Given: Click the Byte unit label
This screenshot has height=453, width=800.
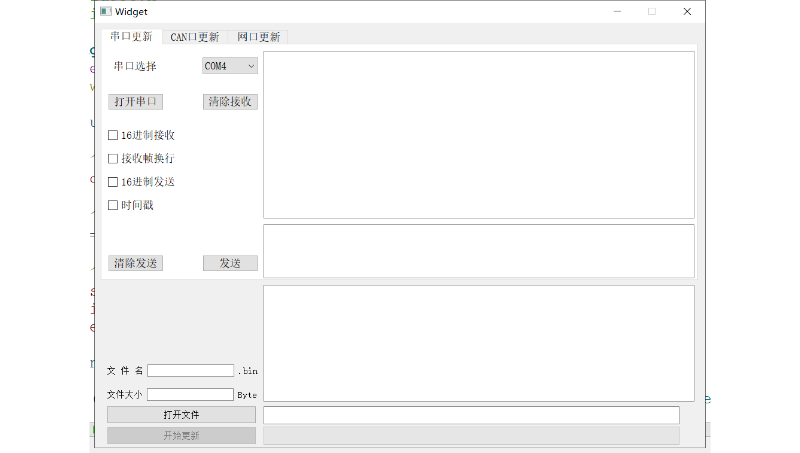Looking at the screenshot, I should click(x=247, y=395).
